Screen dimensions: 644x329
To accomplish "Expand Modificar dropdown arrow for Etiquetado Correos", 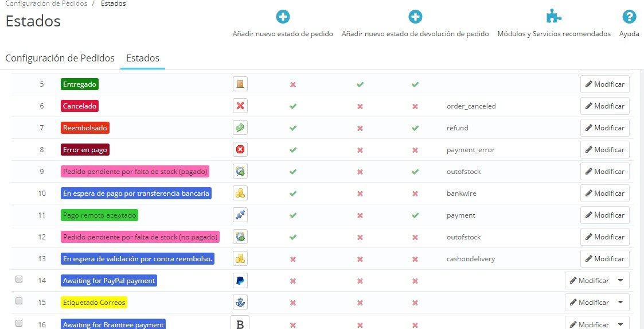I will pyautogui.click(x=620, y=302).
